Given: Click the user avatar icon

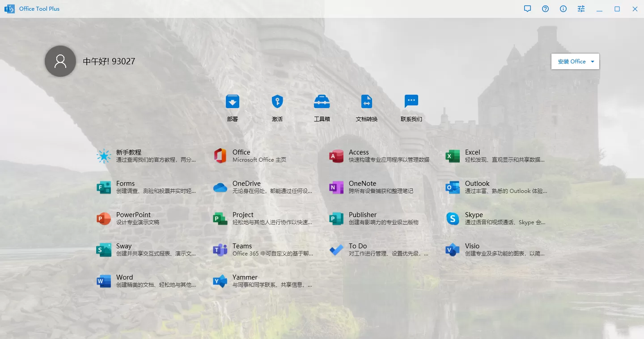Looking at the screenshot, I should click(x=60, y=61).
